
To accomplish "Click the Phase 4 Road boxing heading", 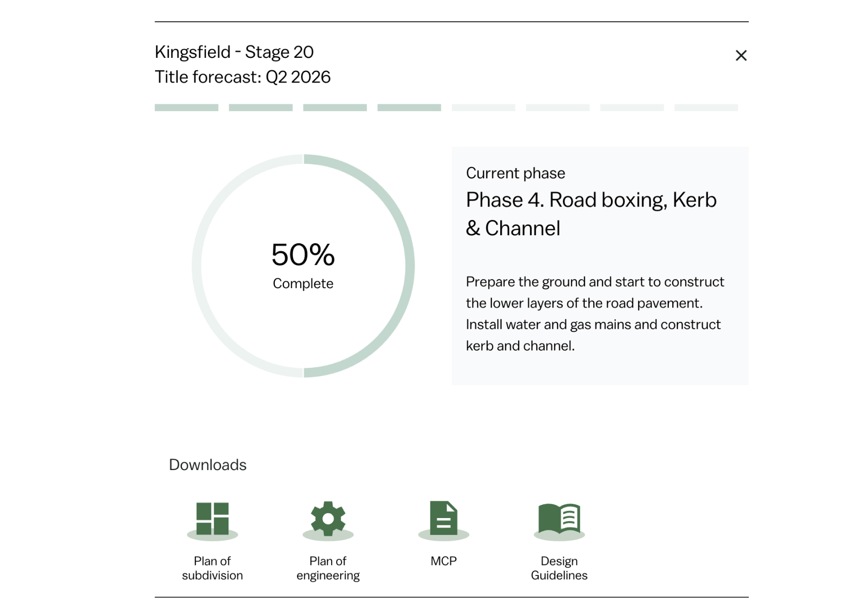I will tap(591, 214).
